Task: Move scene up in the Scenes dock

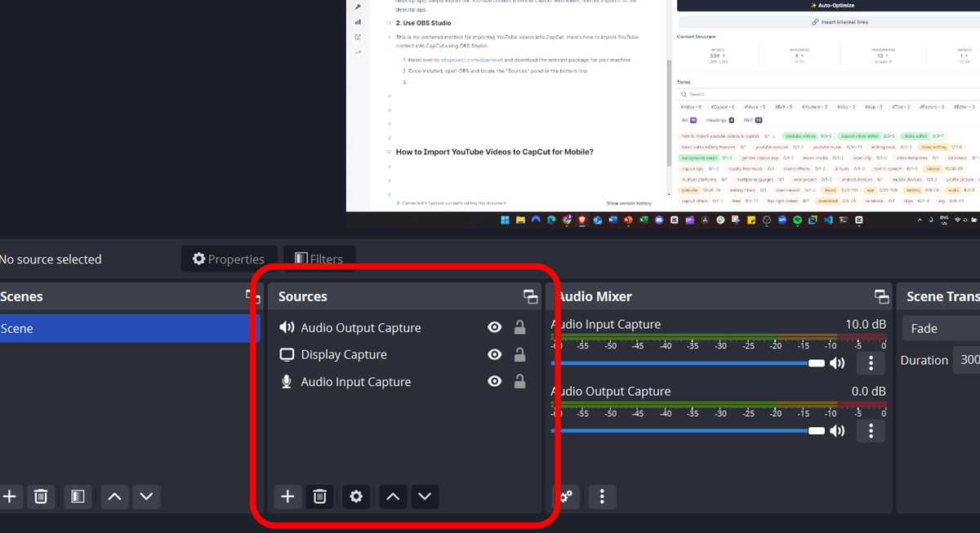Action: coord(114,495)
